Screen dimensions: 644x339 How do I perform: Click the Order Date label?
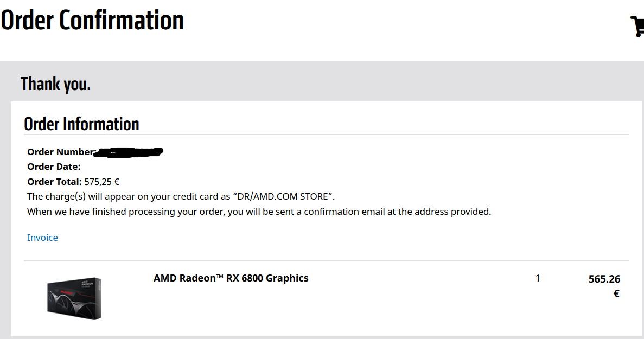click(54, 167)
